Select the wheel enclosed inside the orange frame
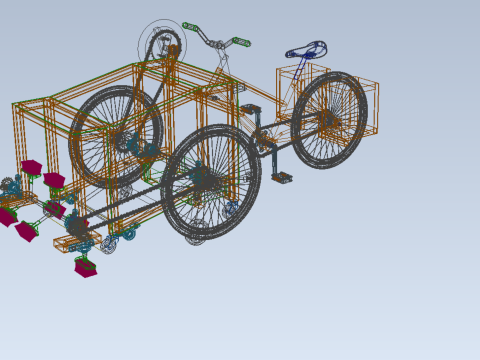The width and height of the screenshot is (480, 360). (x=116, y=137)
